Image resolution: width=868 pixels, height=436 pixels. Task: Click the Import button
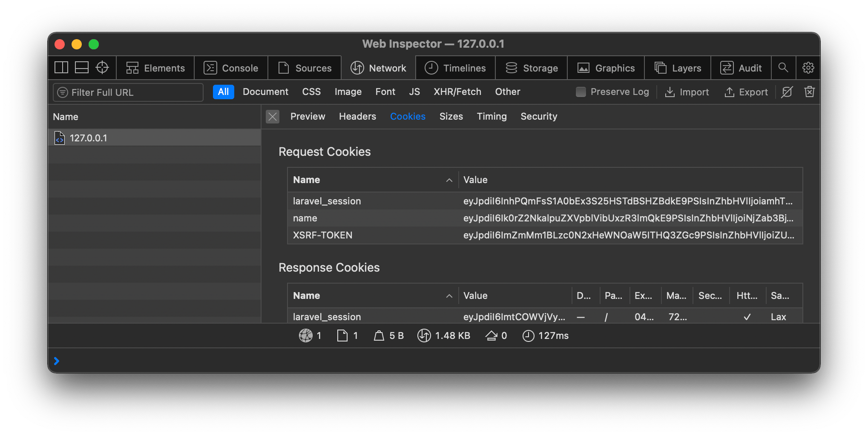tap(687, 92)
